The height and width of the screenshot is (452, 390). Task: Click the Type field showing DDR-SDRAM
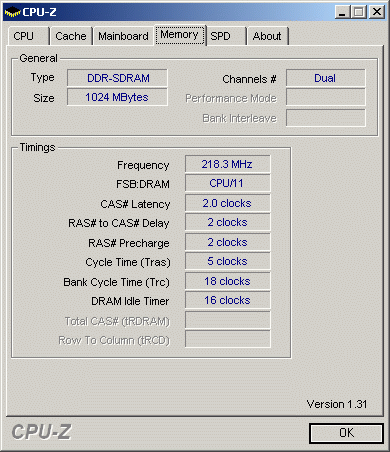point(117,78)
